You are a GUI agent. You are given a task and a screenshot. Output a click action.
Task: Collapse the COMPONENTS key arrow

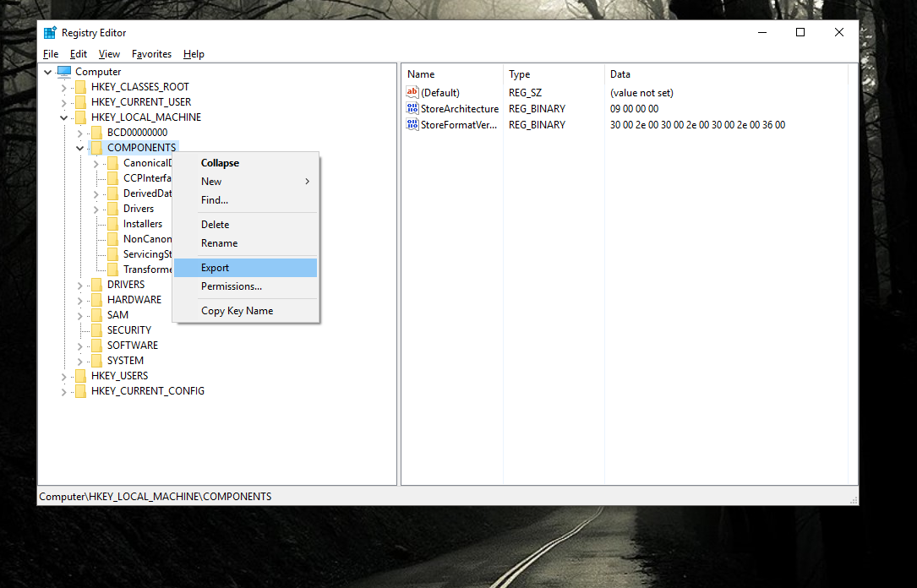[80, 148]
